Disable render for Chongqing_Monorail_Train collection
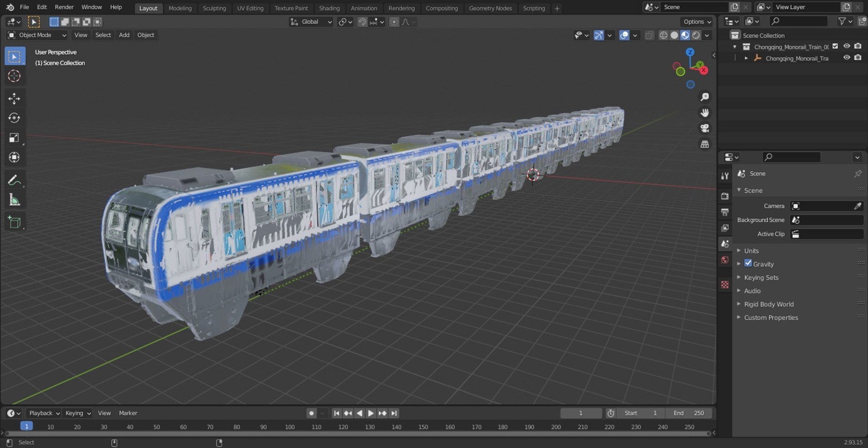 click(858, 46)
